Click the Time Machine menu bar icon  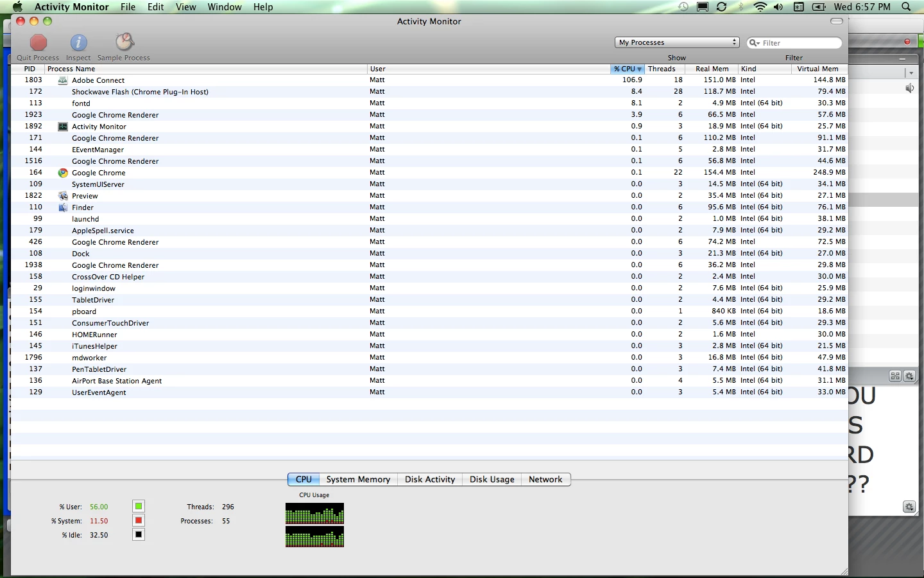(x=683, y=6)
